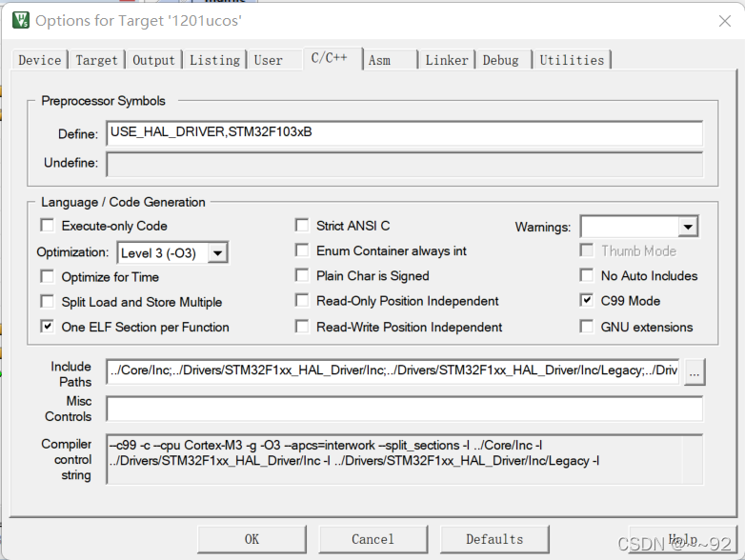Viewport: 745px width, 560px height.
Task: Close the Options for Target dialog
Action: pos(725,21)
